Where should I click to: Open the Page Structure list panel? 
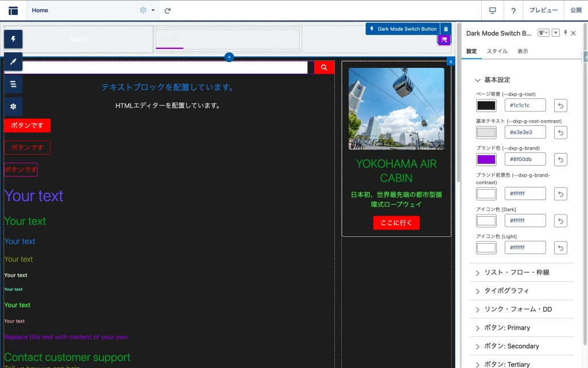click(13, 84)
